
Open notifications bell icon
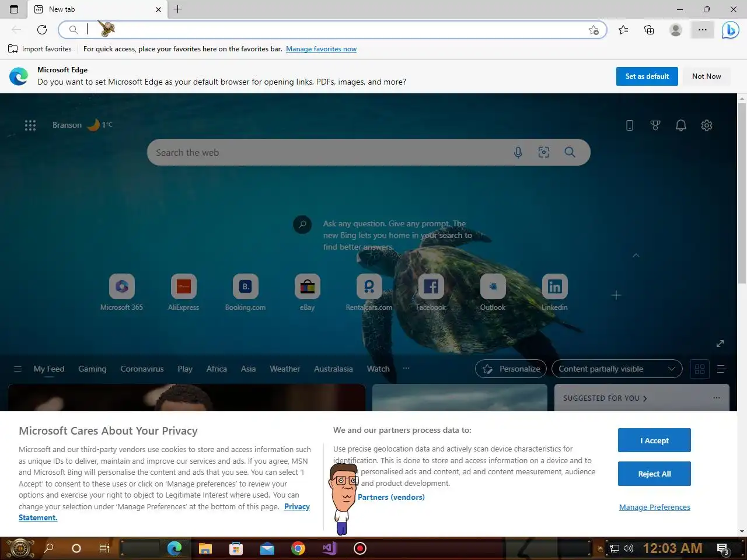[x=681, y=125]
